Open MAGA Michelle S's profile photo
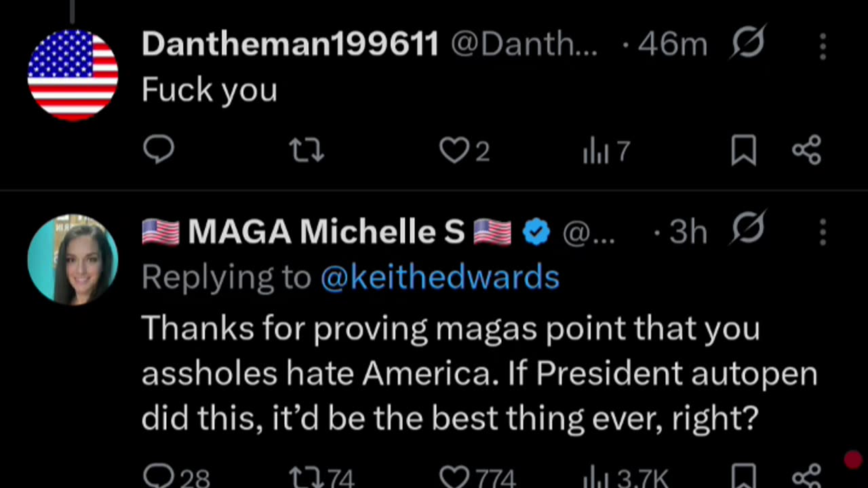This screenshot has width=868, height=488. pyautogui.click(x=73, y=260)
